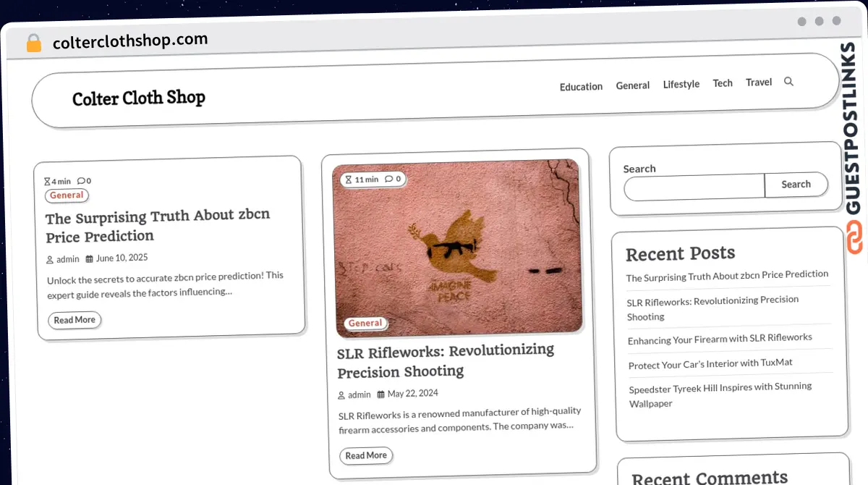
Task: Focus the sidebar Search text field
Action: (694, 187)
